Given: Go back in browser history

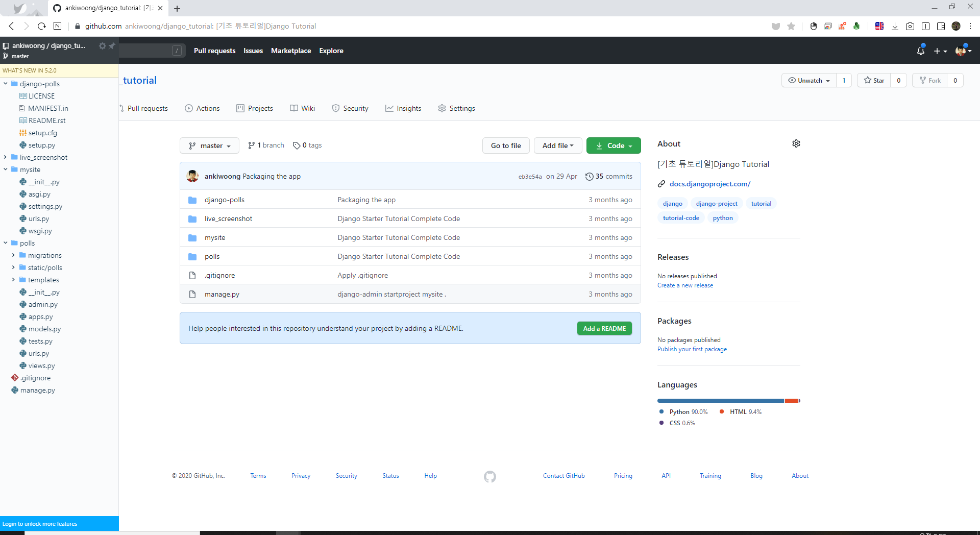Looking at the screenshot, I should pyautogui.click(x=11, y=26).
